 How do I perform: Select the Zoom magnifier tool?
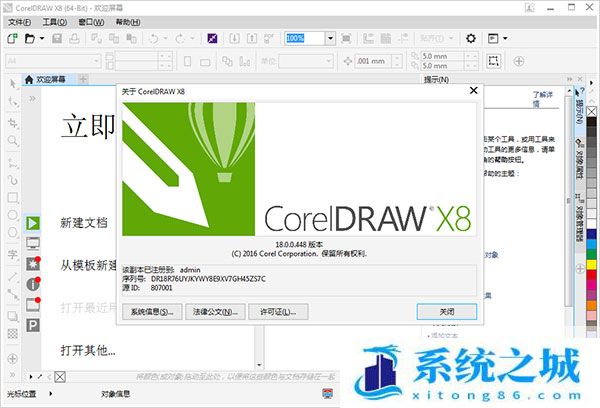(13, 141)
